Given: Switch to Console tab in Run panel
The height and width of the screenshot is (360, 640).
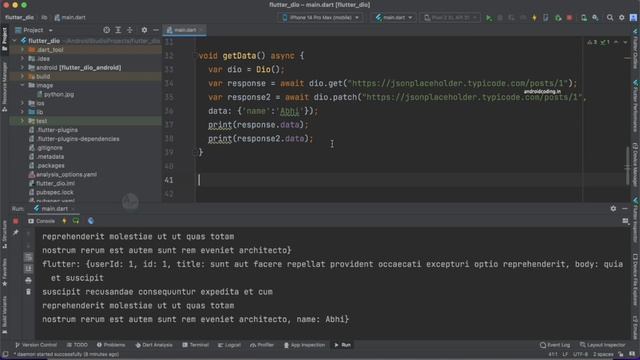Looking at the screenshot, I should (x=41, y=221).
